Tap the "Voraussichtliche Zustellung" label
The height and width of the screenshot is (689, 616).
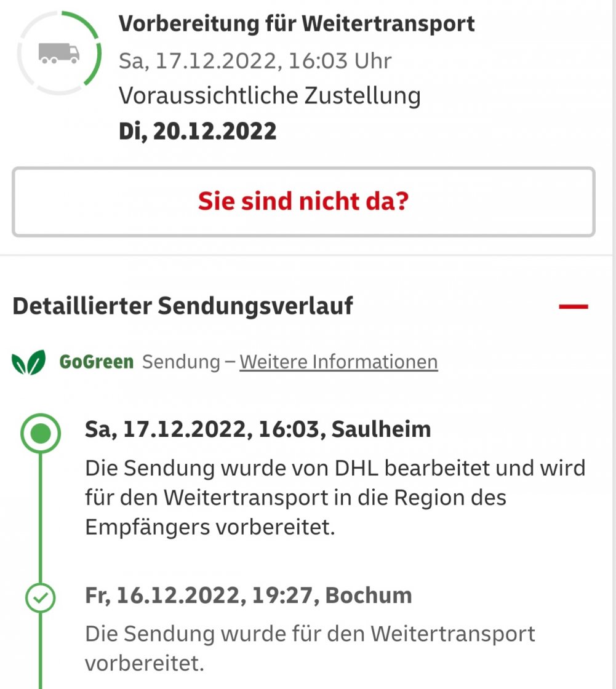270,96
